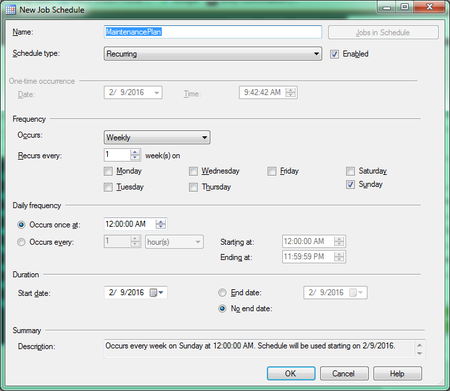This screenshot has height=391, width=450.
Task: Minimize the New Job Schedule window
Action: coord(387,7)
